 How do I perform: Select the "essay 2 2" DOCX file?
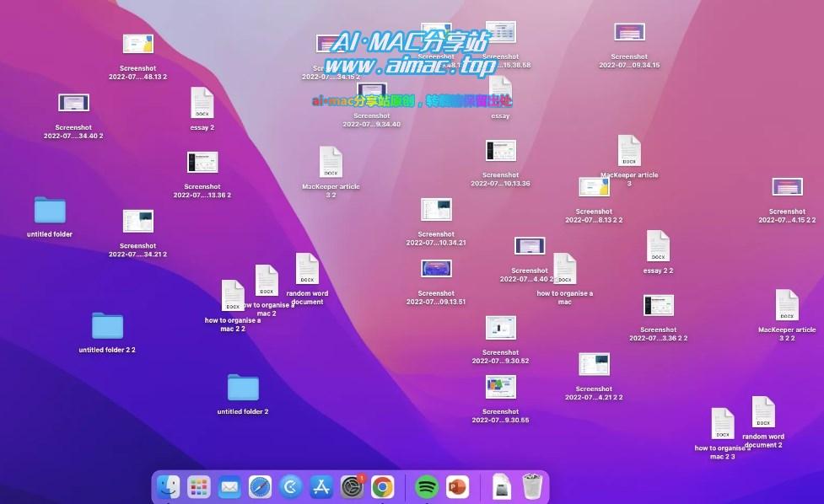(x=659, y=246)
